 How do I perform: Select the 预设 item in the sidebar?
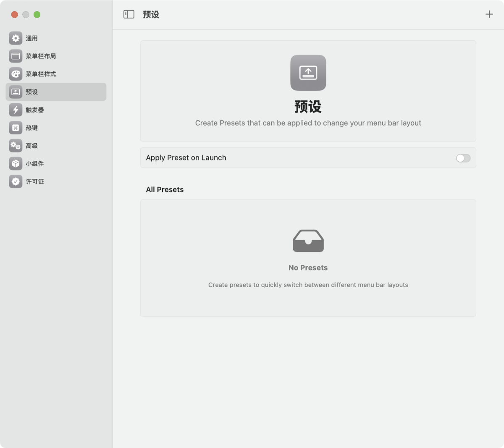pyautogui.click(x=56, y=92)
